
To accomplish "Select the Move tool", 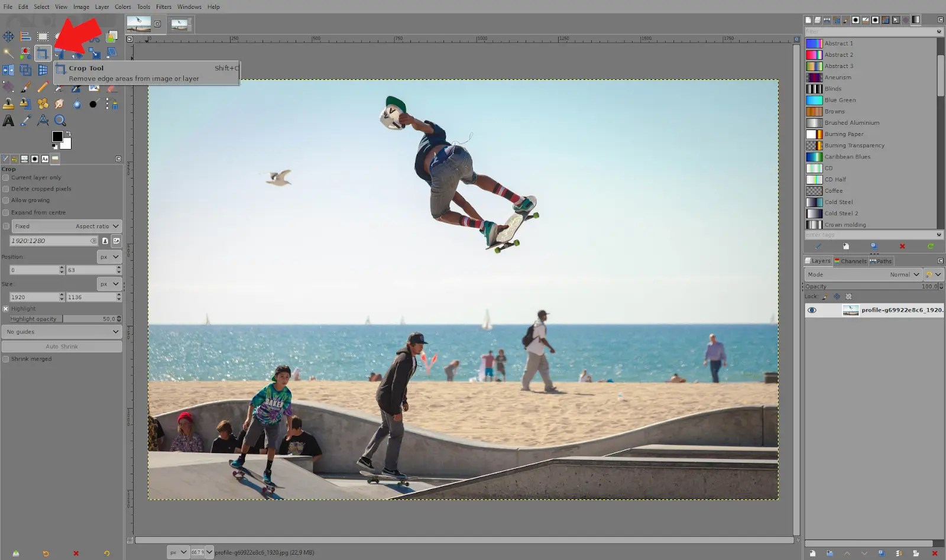I will [8, 36].
